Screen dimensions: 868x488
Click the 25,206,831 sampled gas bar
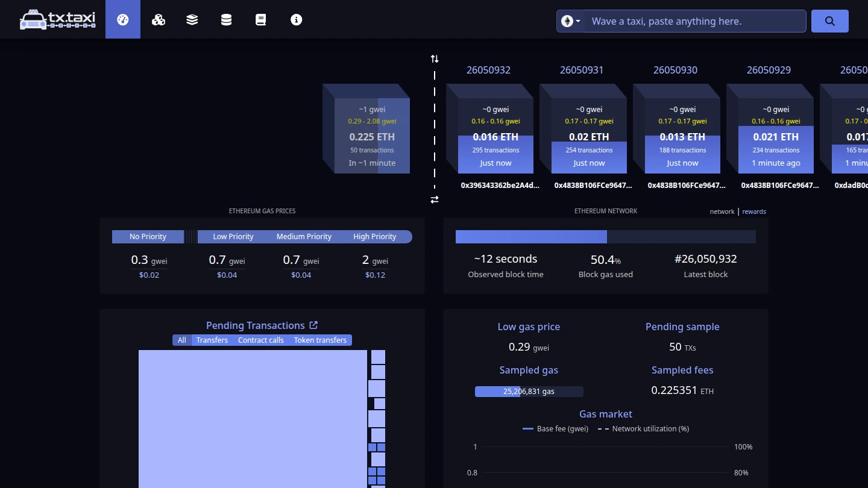pos(529,392)
